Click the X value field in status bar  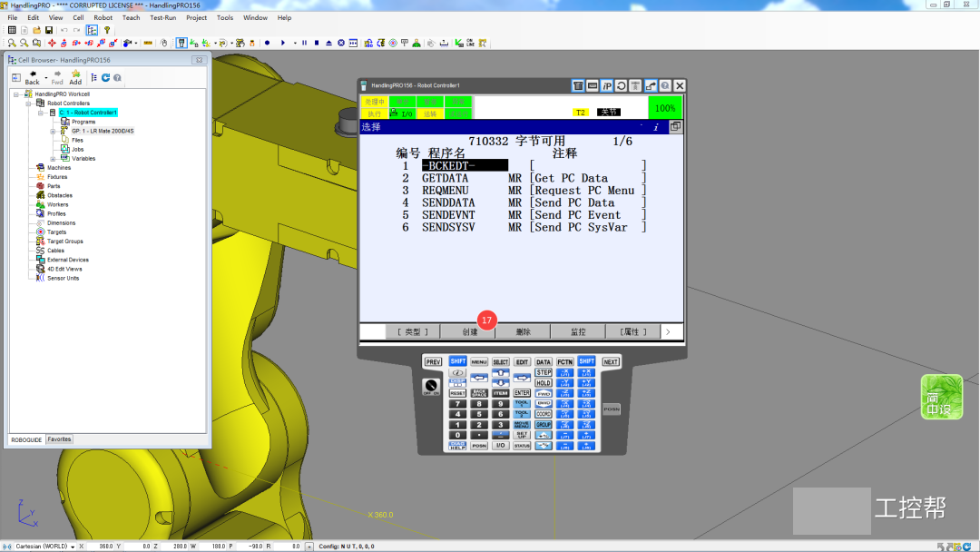100,547
